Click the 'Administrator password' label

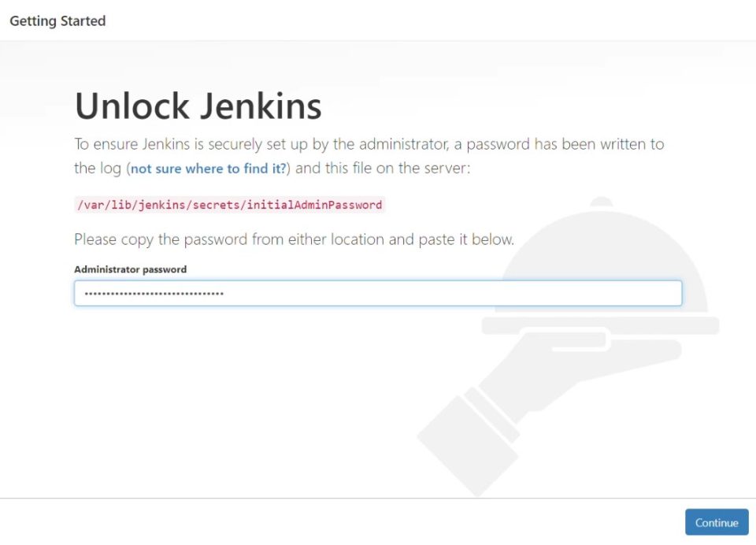130,269
